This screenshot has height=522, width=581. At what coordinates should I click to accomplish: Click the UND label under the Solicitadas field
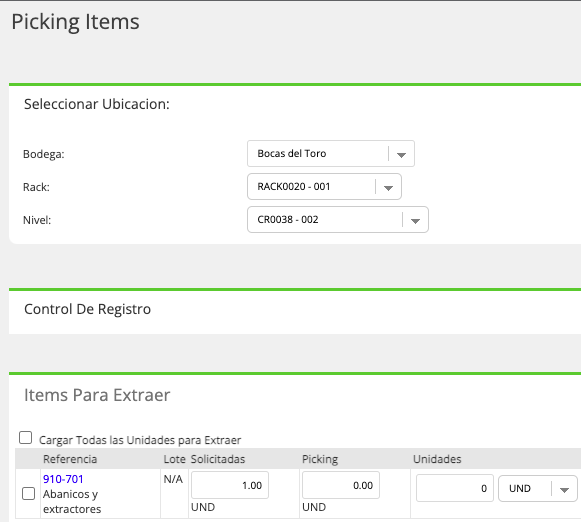pyautogui.click(x=203, y=507)
